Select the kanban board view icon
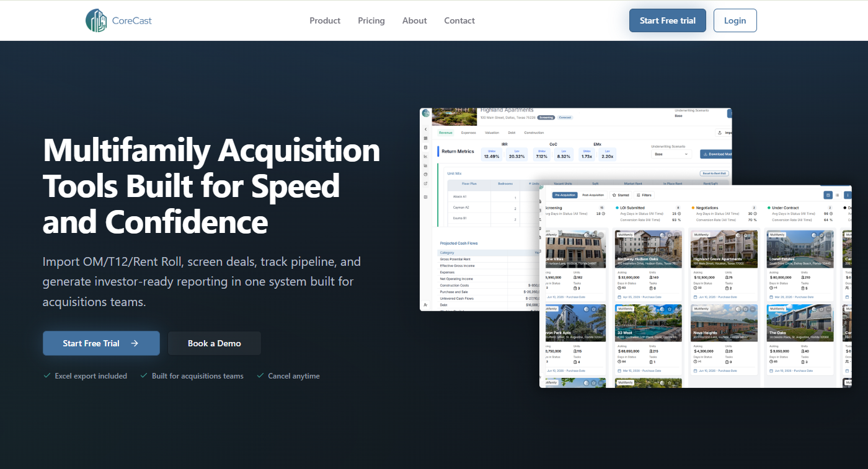The height and width of the screenshot is (469, 868). 828,195
